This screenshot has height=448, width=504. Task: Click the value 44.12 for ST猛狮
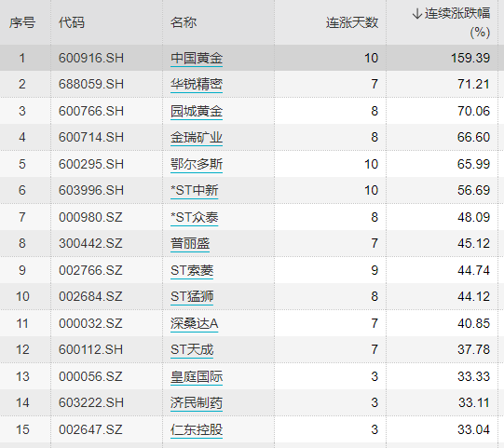[x=473, y=296]
